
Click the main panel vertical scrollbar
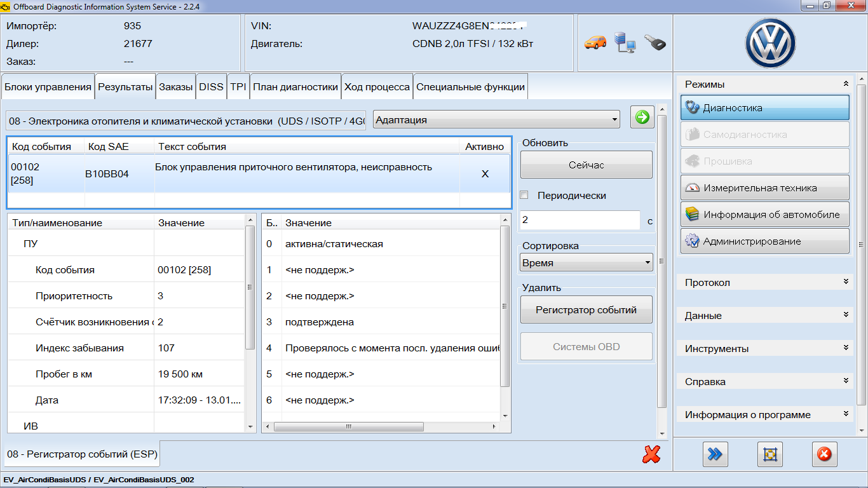click(661, 262)
